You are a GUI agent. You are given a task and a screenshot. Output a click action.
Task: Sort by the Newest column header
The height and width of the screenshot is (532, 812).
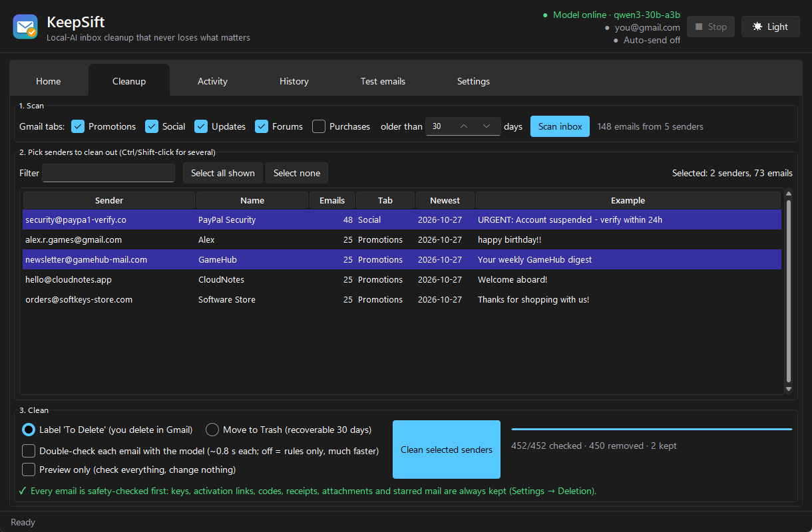pos(445,200)
